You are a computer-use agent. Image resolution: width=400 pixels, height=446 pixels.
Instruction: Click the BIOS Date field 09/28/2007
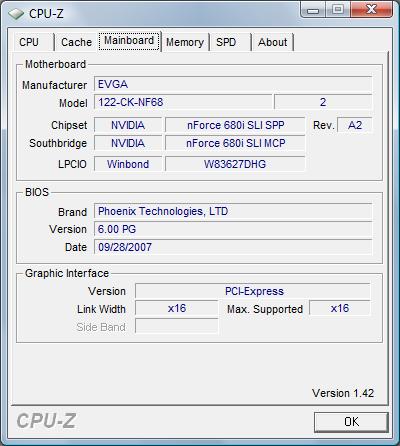click(233, 247)
